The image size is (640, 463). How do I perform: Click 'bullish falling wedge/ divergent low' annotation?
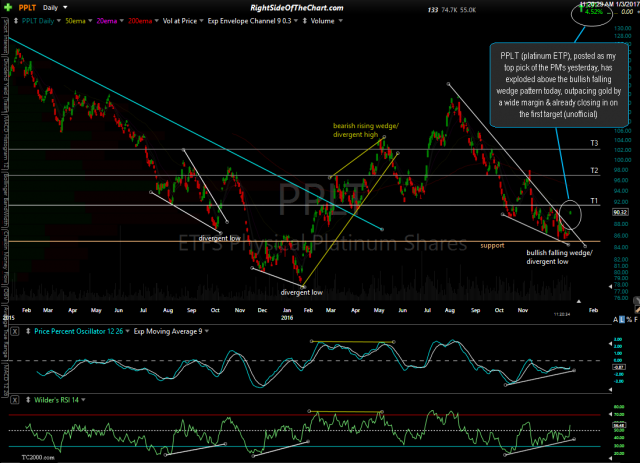coord(559,257)
